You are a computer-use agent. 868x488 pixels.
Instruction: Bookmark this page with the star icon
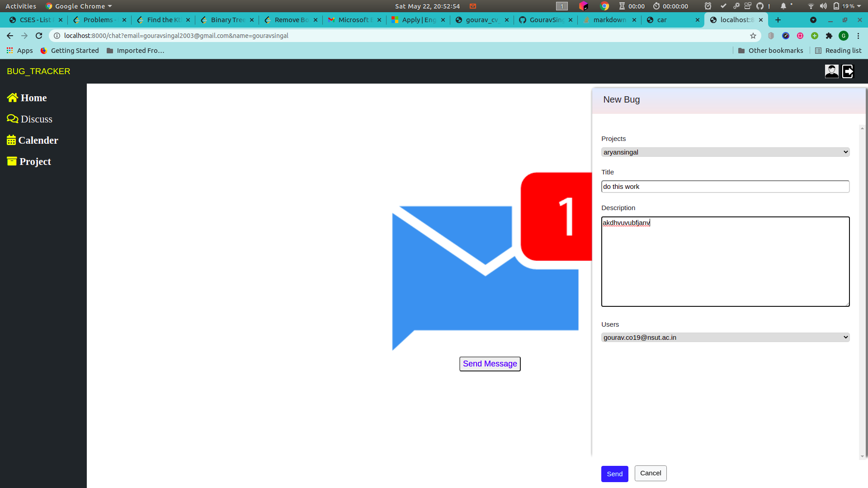point(753,35)
